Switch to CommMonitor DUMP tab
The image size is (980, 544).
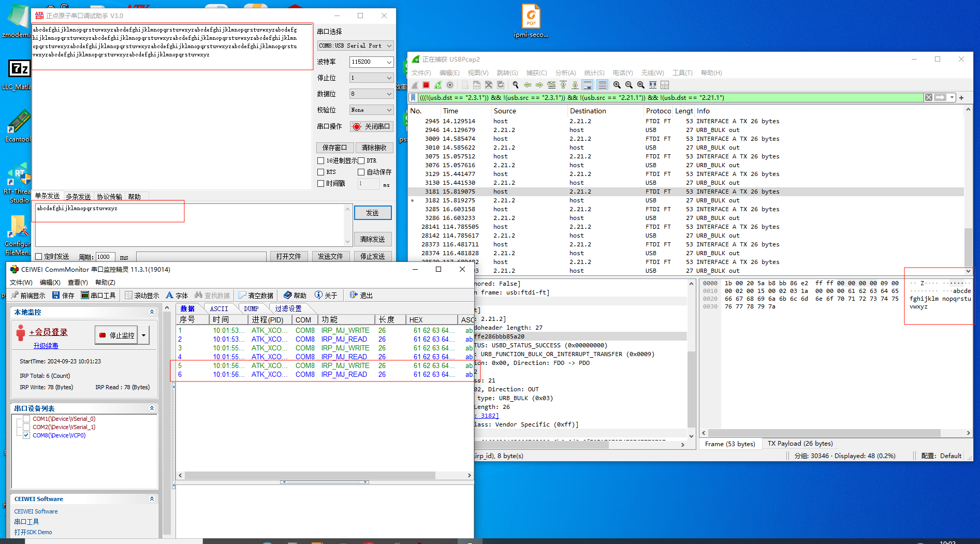pos(251,309)
